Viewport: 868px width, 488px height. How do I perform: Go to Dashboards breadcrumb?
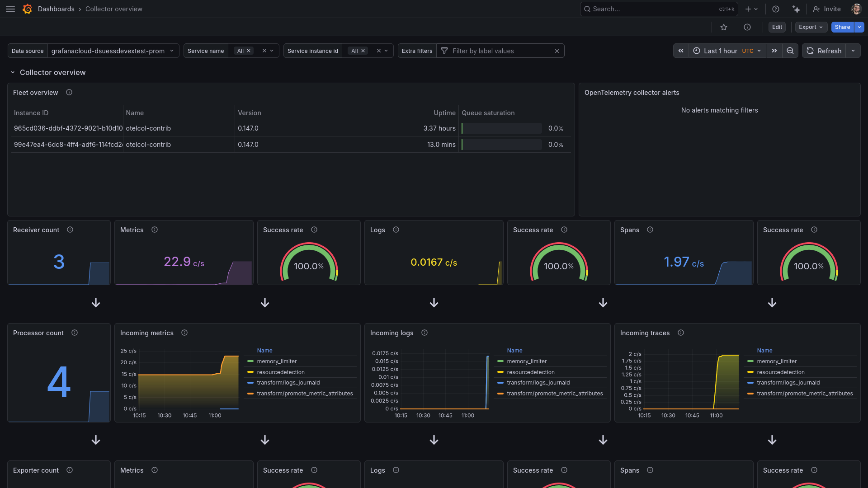(x=56, y=9)
